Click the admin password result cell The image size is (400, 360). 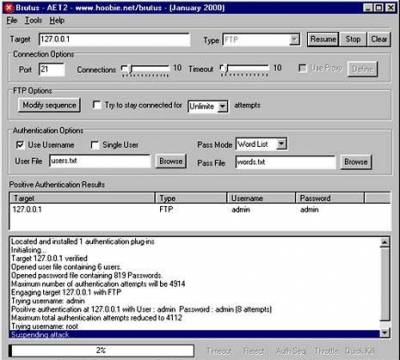click(310, 210)
